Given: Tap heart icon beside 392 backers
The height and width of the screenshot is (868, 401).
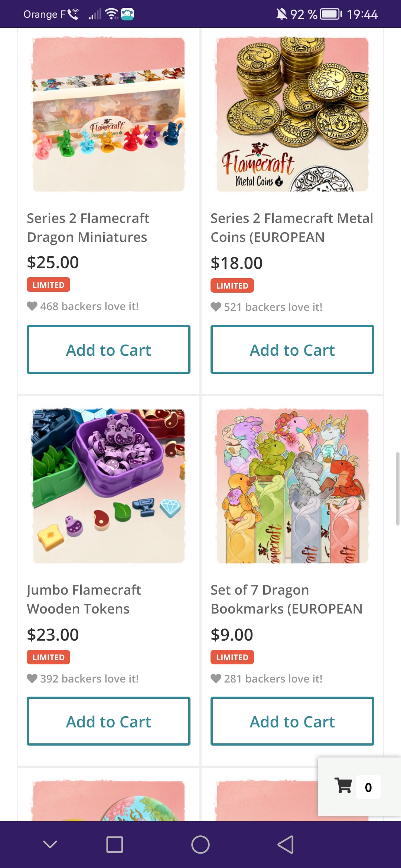Looking at the screenshot, I should (32, 678).
